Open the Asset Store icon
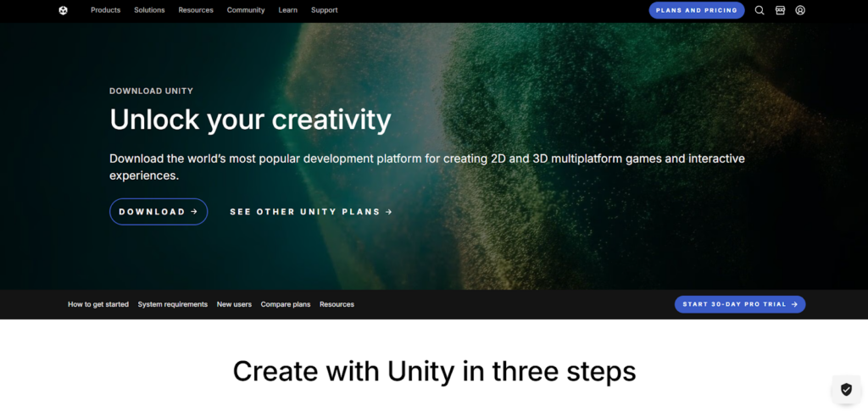The width and height of the screenshot is (868, 411). pyautogui.click(x=780, y=10)
